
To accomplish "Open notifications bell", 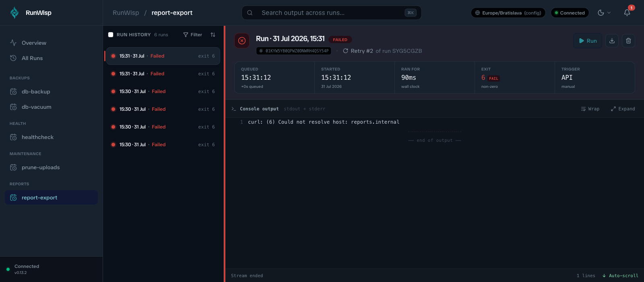I will [627, 13].
